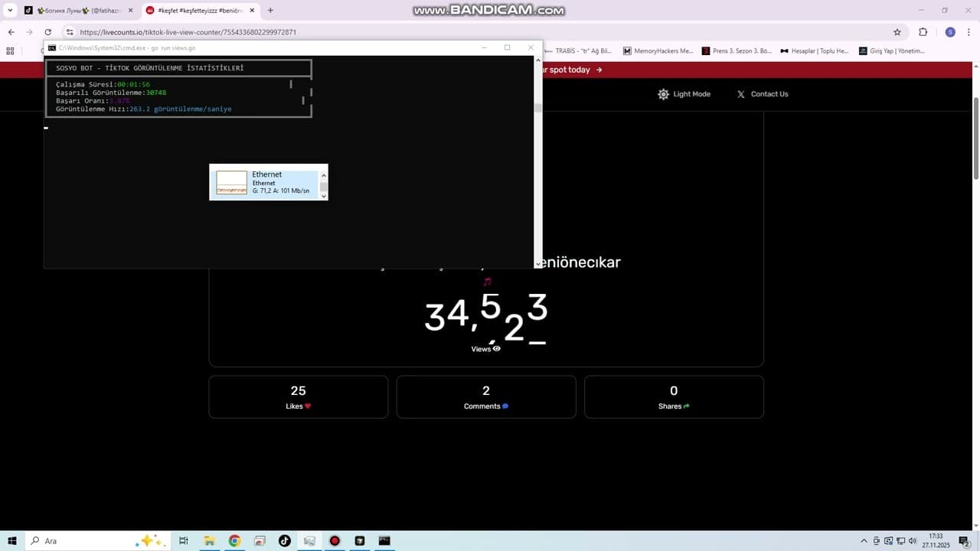The width and height of the screenshot is (980, 551).
Task: Open the Chrome profile avatar
Action: (950, 32)
